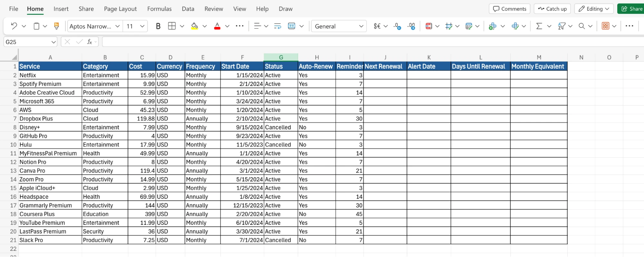Viewport: 644px width, 257px height.
Task: Open the Comments pane button
Action: click(x=509, y=9)
